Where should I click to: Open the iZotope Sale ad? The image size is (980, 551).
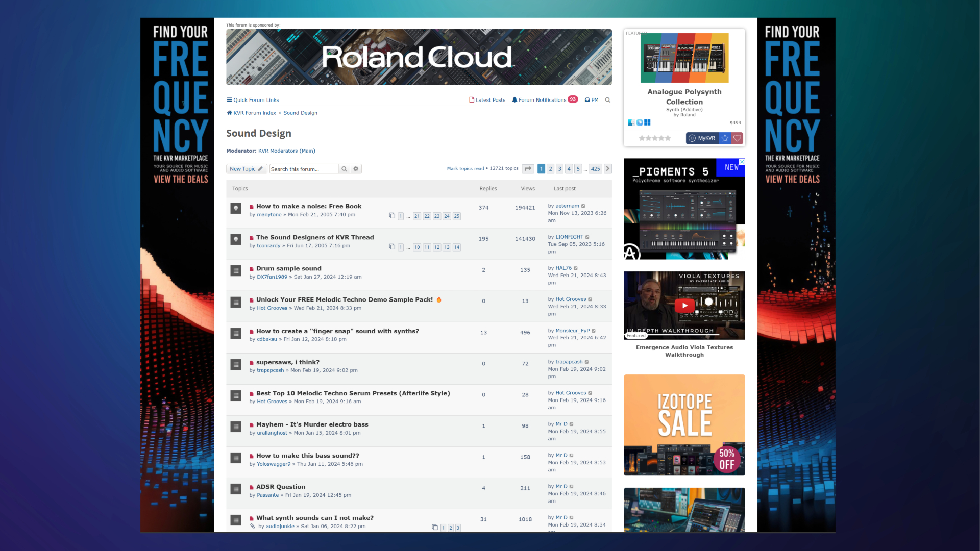click(x=684, y=425)
